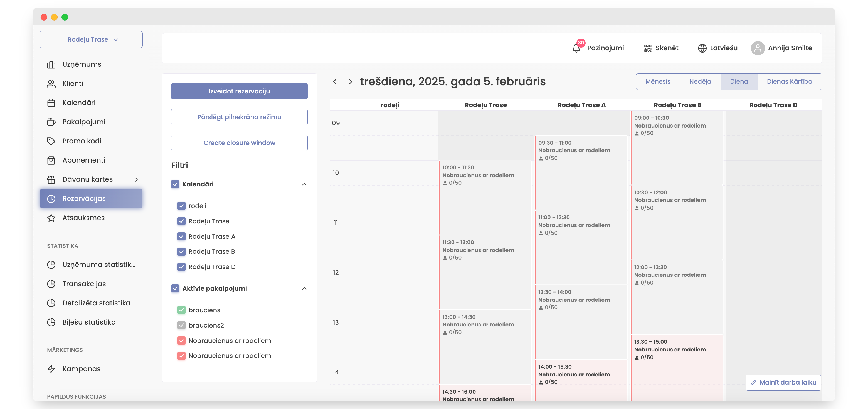Screen dimensions: 868x409
Task: Click Mainīt darba laiku button
Action: tap(783, 382)
